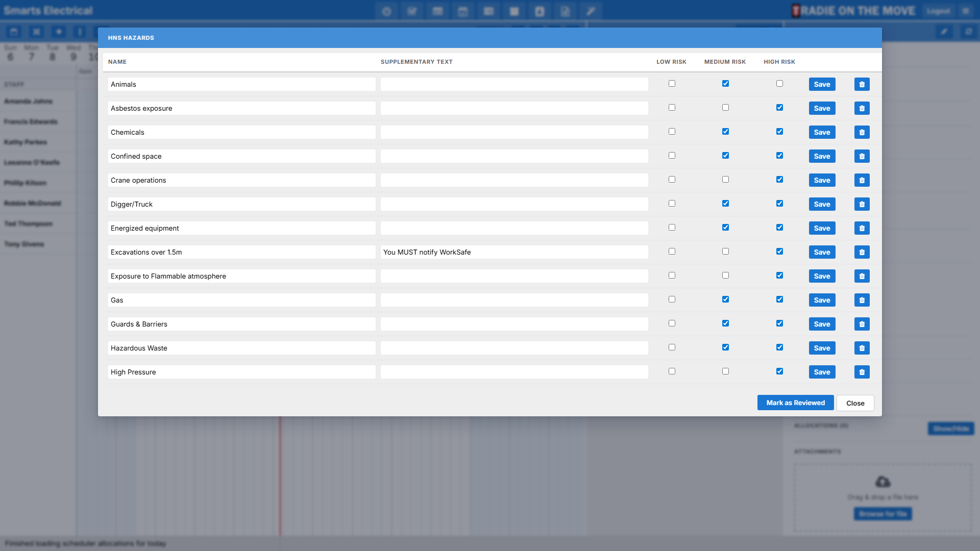Delete Crane operations via trash icon

(x=862, y=180)
